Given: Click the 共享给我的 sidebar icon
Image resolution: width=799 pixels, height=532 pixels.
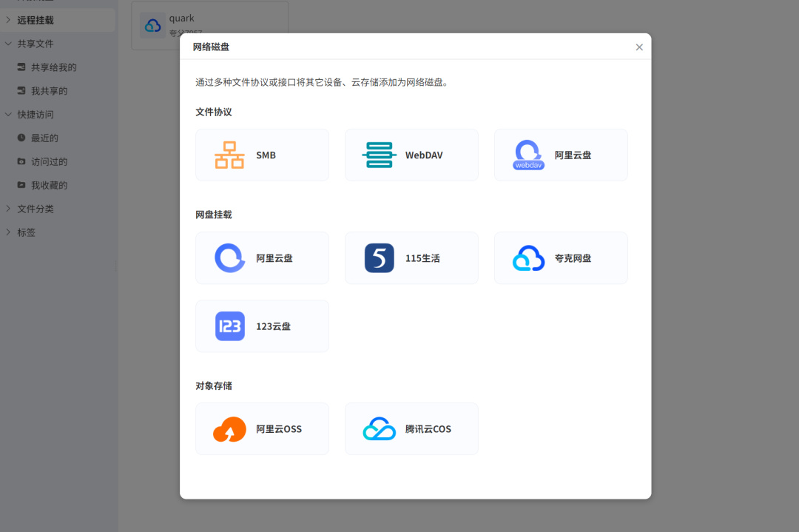Looking at the screenshot, I should [x=21, y=67].
